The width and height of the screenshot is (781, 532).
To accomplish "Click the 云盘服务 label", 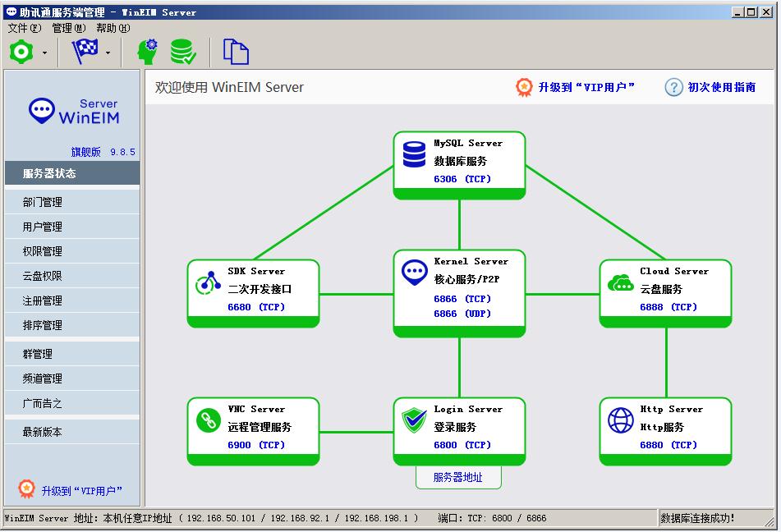I will pyautogui.click(x=661, y=290).
